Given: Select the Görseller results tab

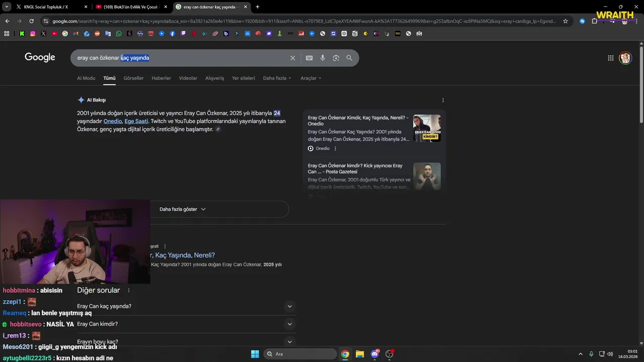Looking at the screenshot, I should (133, 78).
